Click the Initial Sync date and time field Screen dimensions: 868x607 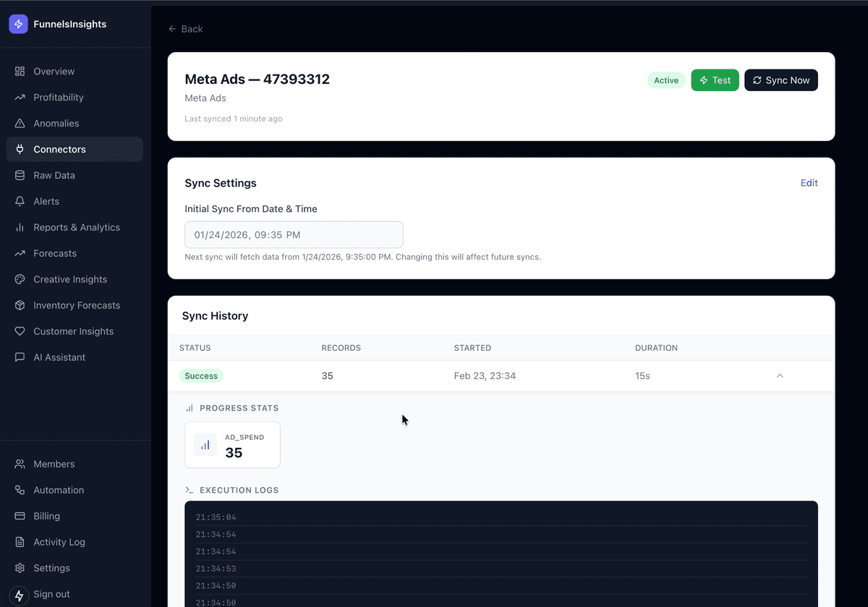pos(293,234)
